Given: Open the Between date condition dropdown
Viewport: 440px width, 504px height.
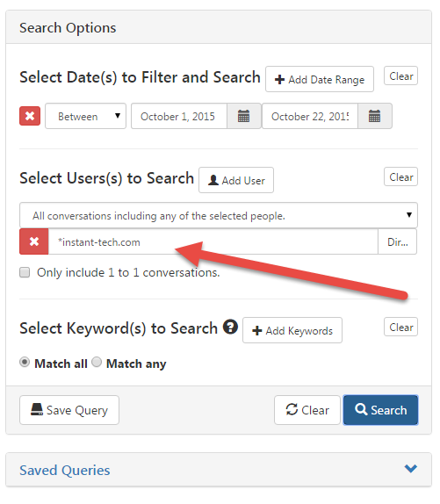Looking at the screenshot, I should [85, 116].
